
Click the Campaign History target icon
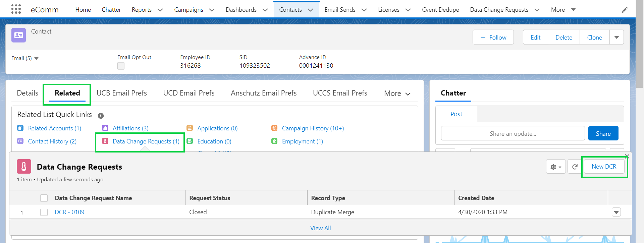point(274,128)
